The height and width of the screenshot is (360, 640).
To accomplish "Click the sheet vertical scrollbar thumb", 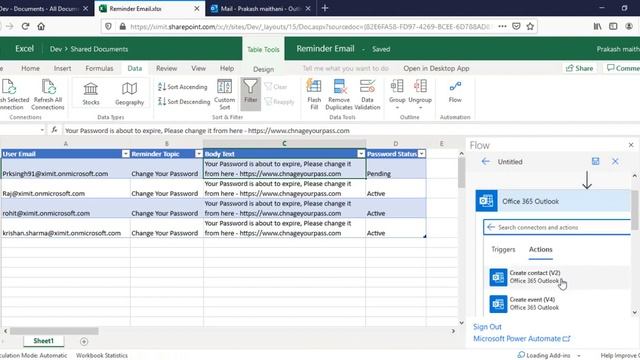I will coord(461,172).
